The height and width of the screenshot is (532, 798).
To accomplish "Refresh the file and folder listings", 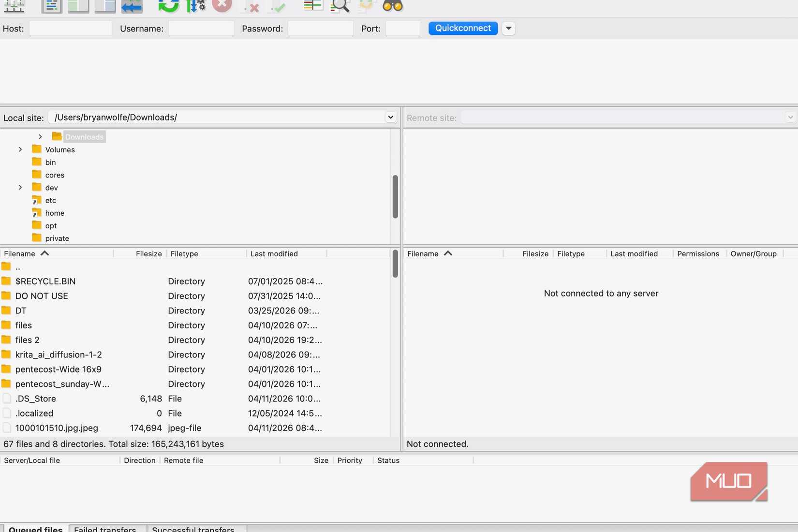I will tap(168, 7).
